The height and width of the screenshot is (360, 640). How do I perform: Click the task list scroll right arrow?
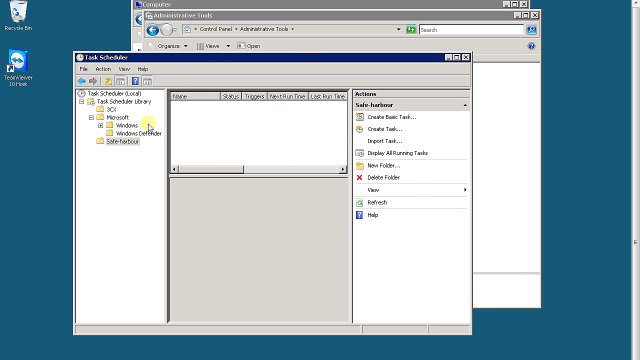[x=343, y=169]
